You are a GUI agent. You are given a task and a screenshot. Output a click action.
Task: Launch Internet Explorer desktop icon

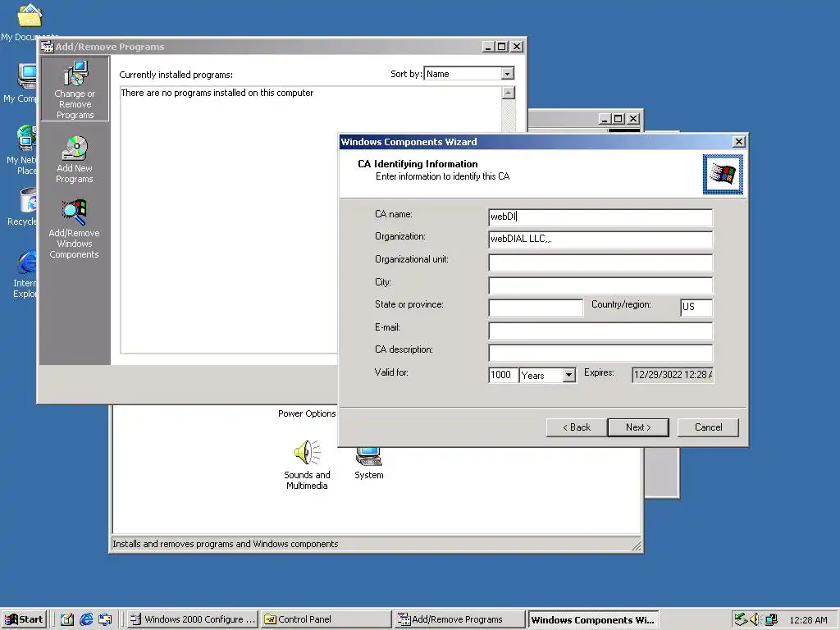(x=25, y=274)
